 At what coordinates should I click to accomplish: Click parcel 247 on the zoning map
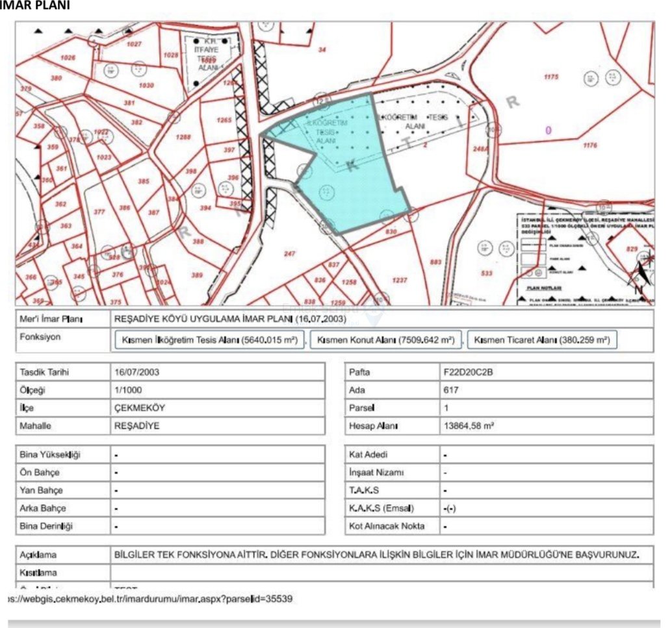tap(290, 254)
